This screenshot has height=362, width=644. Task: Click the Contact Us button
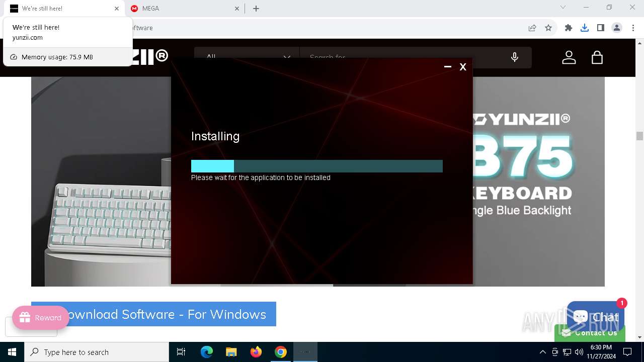pyautogui.click(x=590, y=333)
